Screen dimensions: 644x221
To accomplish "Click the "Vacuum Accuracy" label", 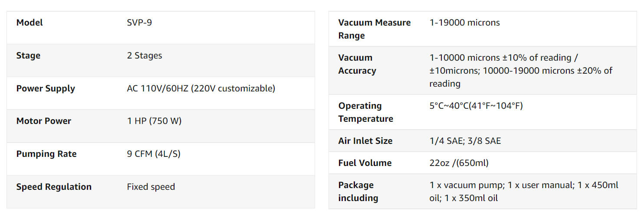I will [x=357, y=64].
